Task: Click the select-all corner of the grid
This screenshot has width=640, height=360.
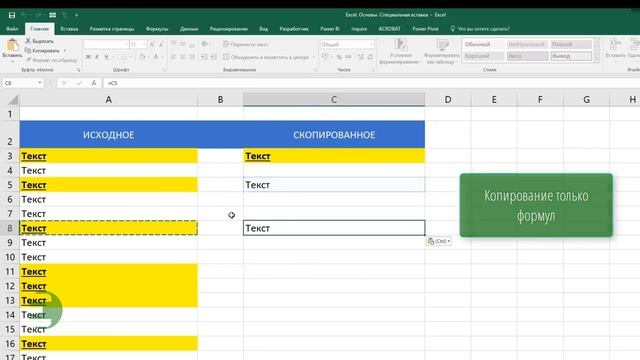Action: (x=13, y=100)
